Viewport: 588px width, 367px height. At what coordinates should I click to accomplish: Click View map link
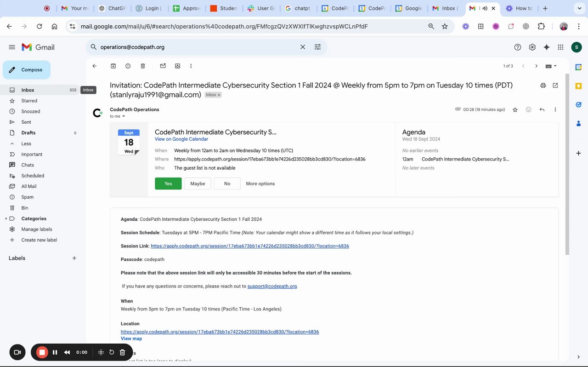tap(131, 338)
